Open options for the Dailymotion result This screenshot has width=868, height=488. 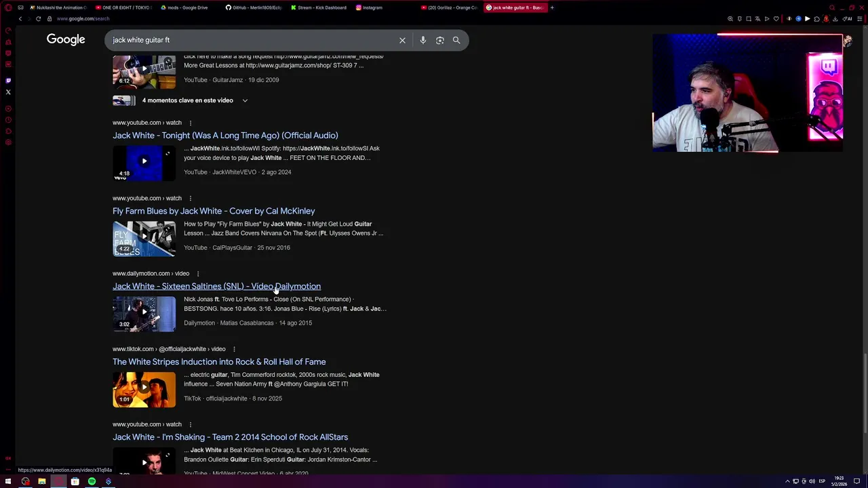(x=198, y=274)
